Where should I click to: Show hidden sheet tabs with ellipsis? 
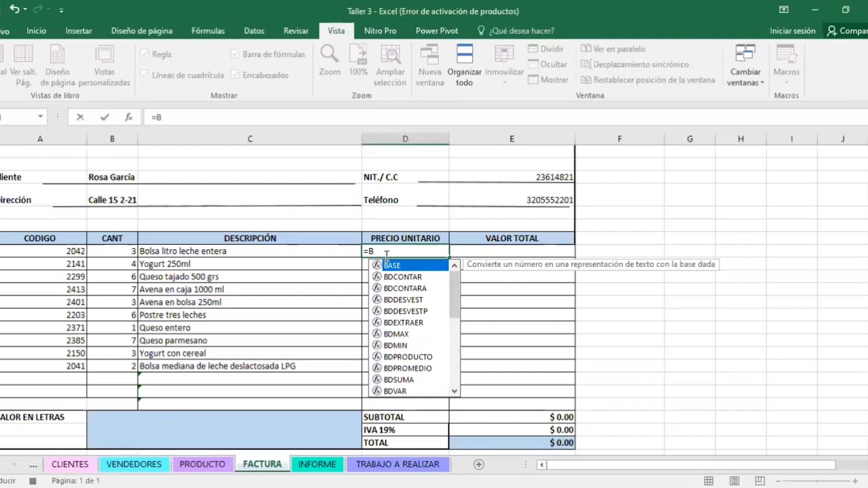(33, 464)
